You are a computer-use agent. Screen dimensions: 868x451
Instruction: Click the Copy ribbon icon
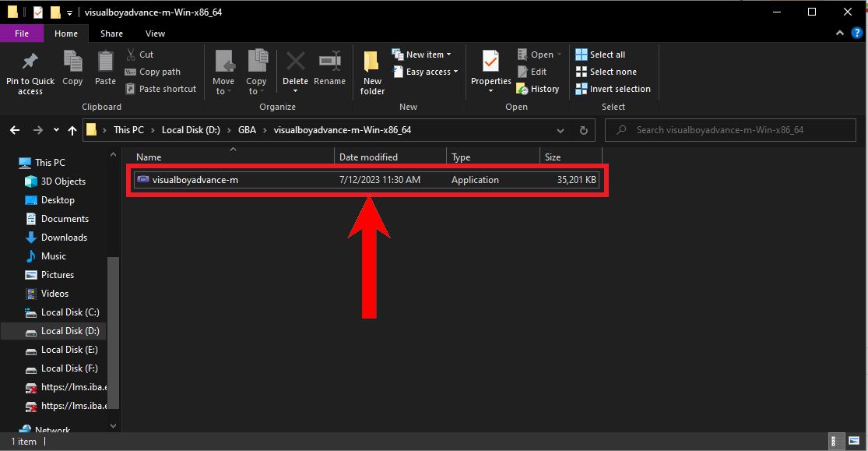tap(72, 61)
